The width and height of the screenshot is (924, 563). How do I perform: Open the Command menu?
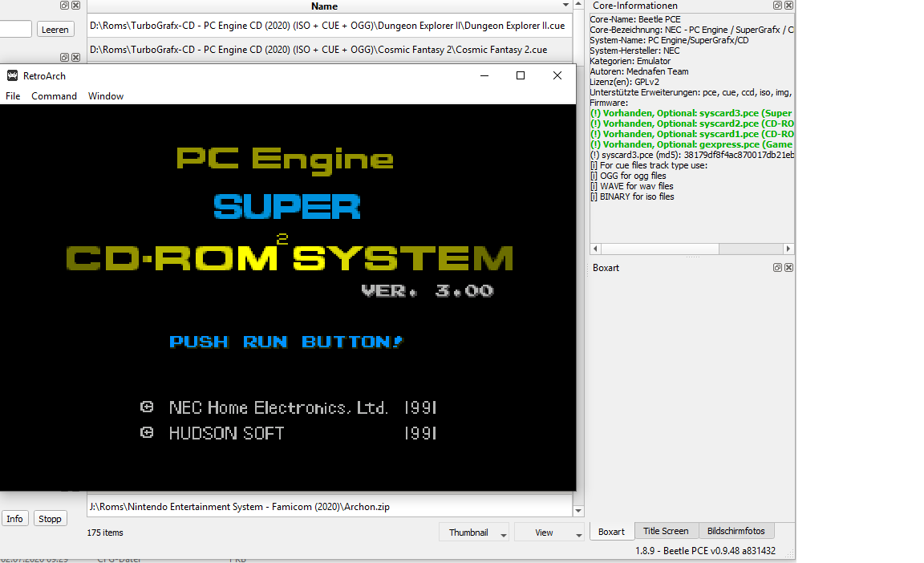(x=54, y=96)
